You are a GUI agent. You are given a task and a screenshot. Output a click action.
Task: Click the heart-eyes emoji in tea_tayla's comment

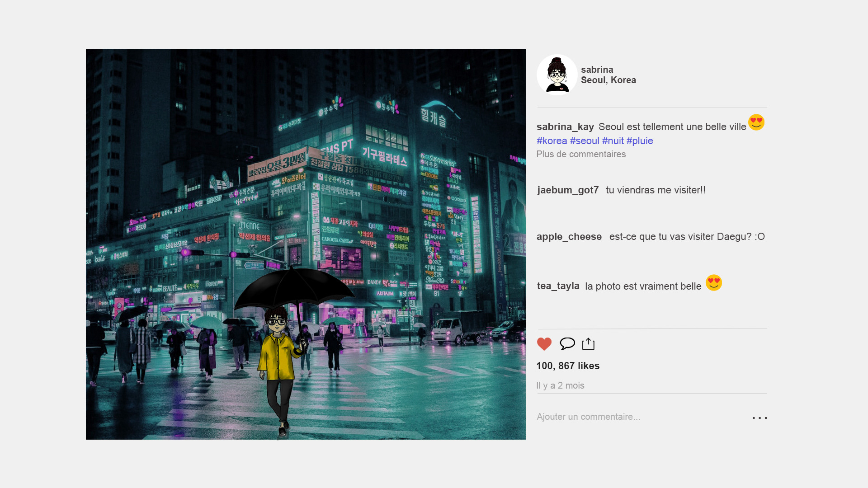(714, 282)
